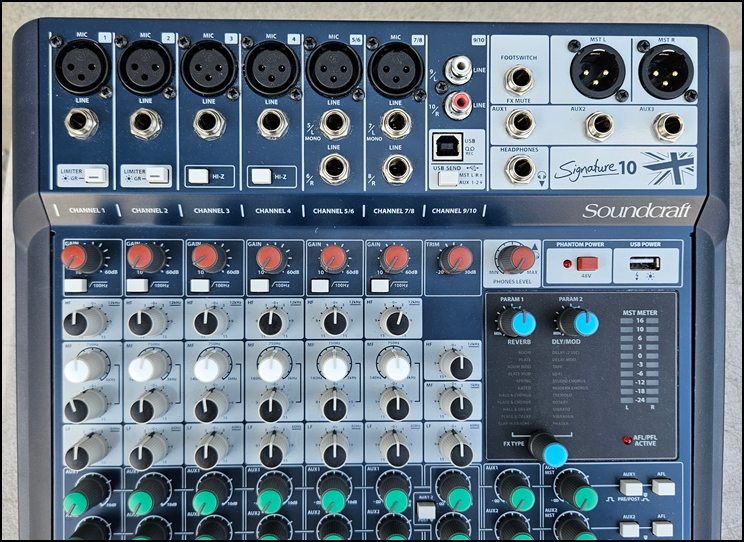Click the Channel 4 MIC XLR input
744x542 pixels.
pyautogui.click(x=271, y=68)
